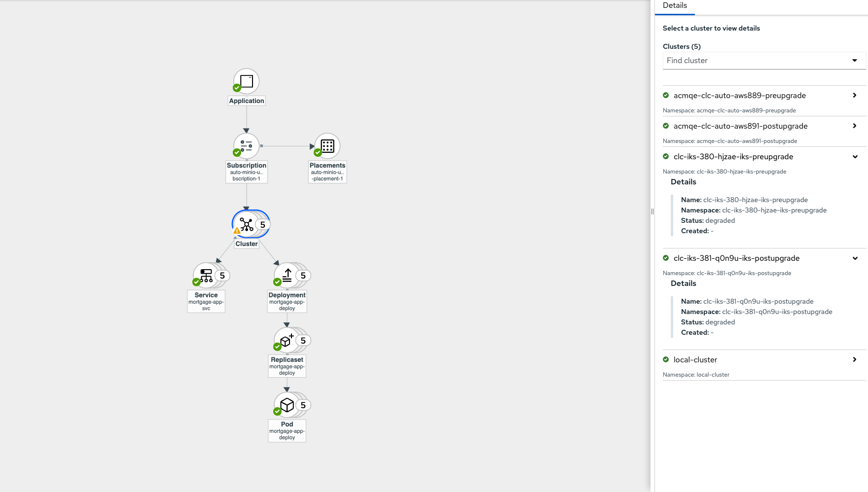The image size is (868, 492).
Task: Click the Deployment mortgage-app-deploy node
Action: click(287, 276)
